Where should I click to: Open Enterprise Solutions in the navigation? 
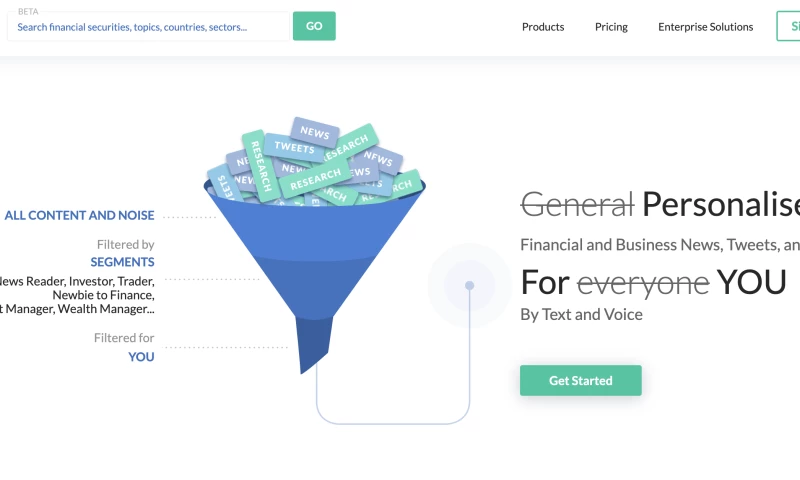pos(705,27)
